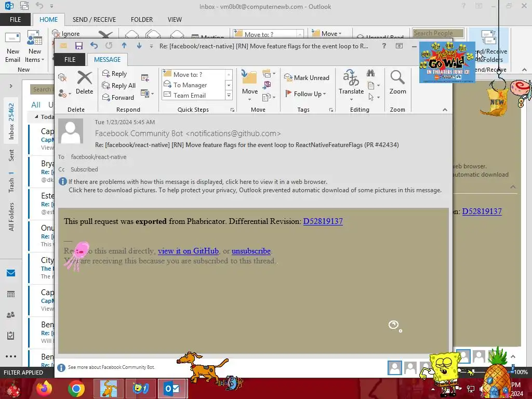
Task: Click into the Search People field
Action: click(x=438, y=33)
